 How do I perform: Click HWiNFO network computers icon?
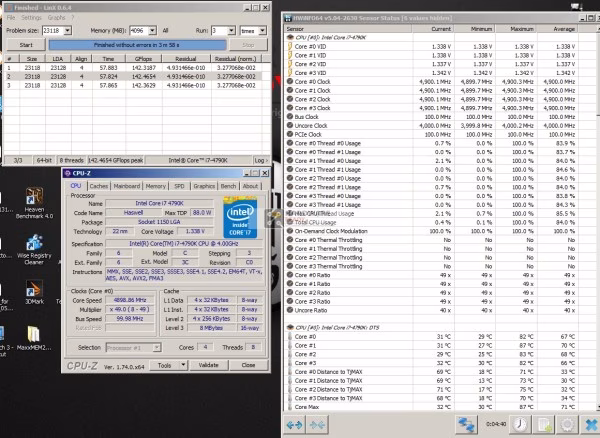[466, 425]
